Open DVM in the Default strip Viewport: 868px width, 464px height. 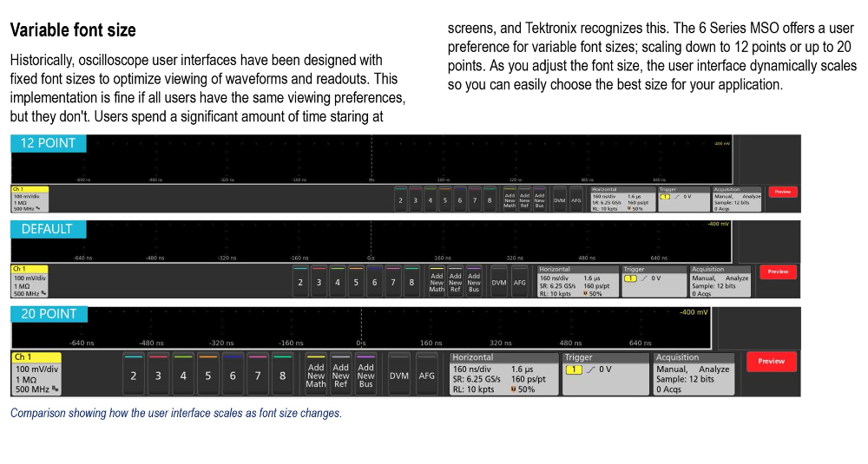coord(499,282)
